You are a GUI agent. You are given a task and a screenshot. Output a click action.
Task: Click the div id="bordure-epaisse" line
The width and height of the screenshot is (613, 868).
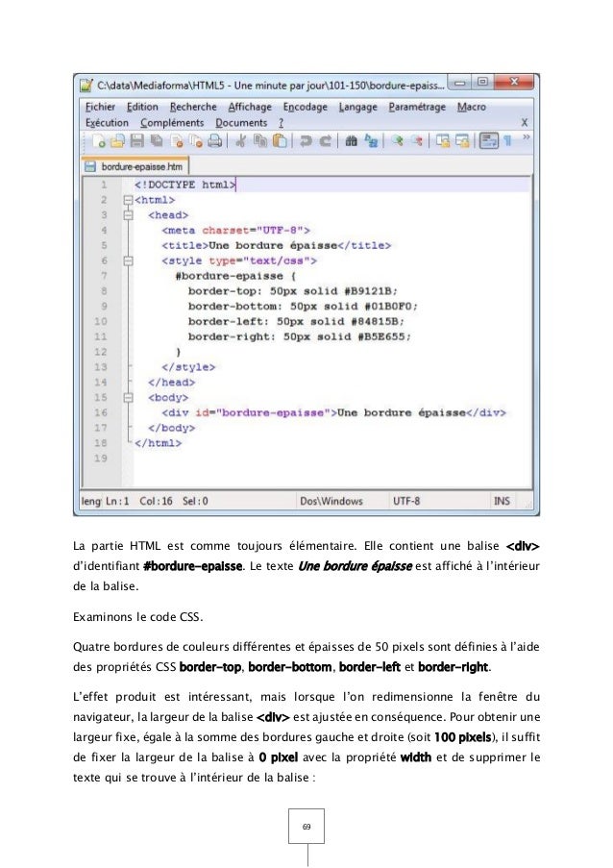(x=333, y=412)
